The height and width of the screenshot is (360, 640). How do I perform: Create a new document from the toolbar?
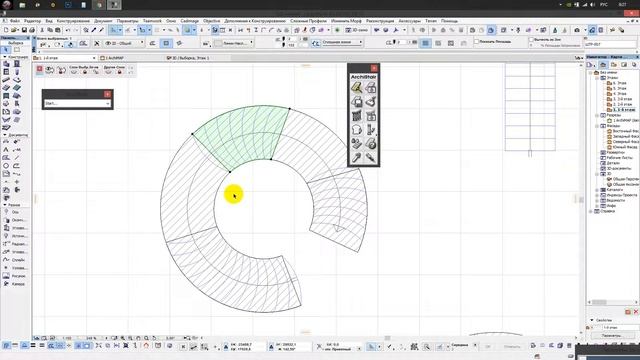[x=6, y=30]
